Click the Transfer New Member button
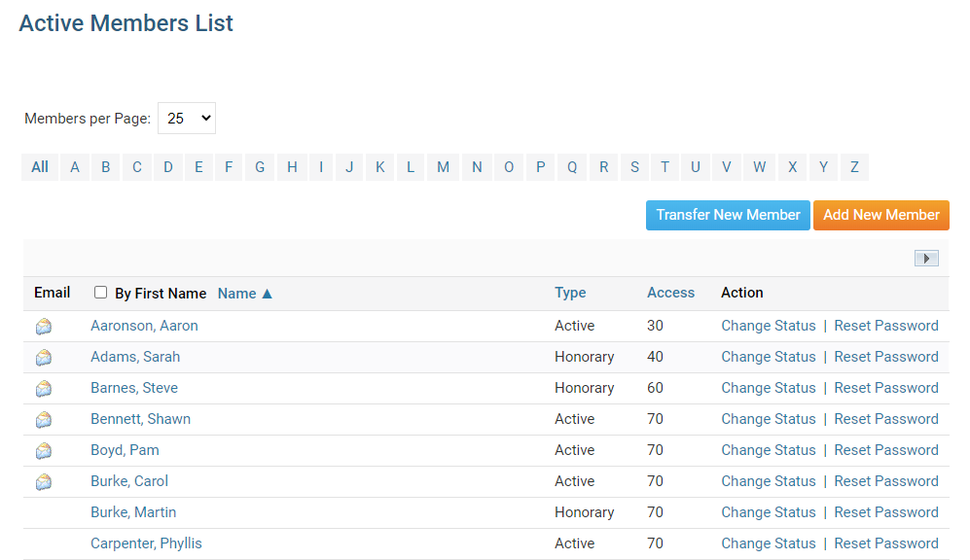 (728, 215)
